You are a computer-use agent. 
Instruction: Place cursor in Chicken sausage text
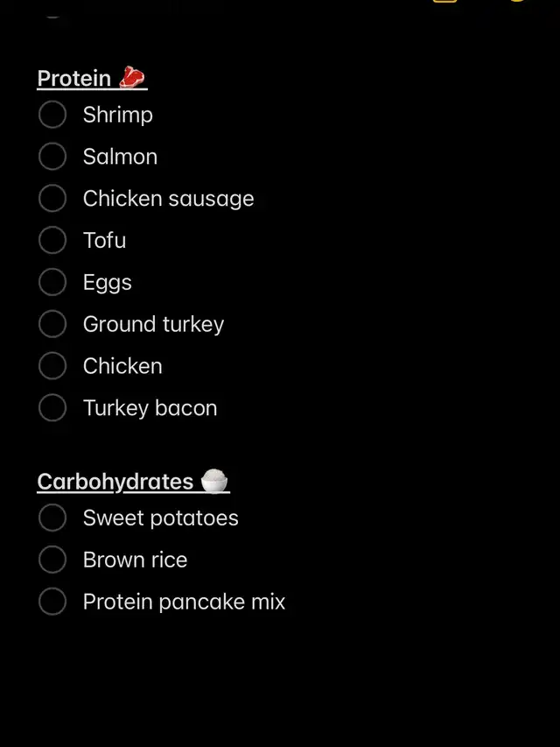click(x=169, y=199)
